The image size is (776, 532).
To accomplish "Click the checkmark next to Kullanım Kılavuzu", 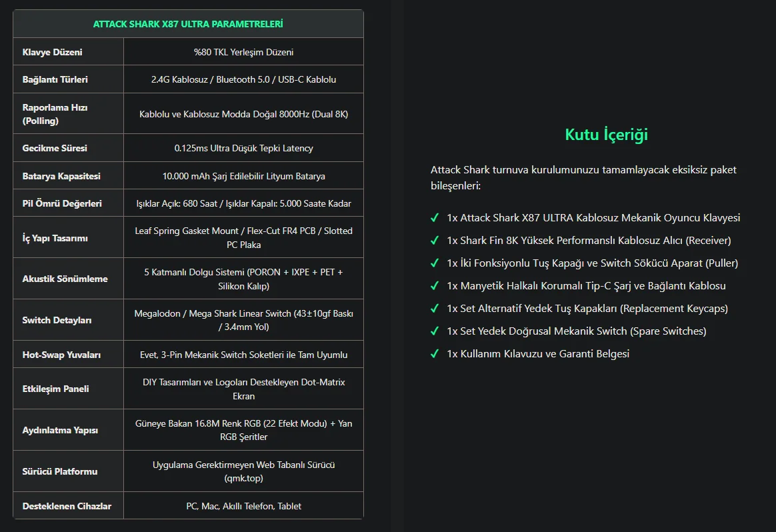I will tap(435, 354).
